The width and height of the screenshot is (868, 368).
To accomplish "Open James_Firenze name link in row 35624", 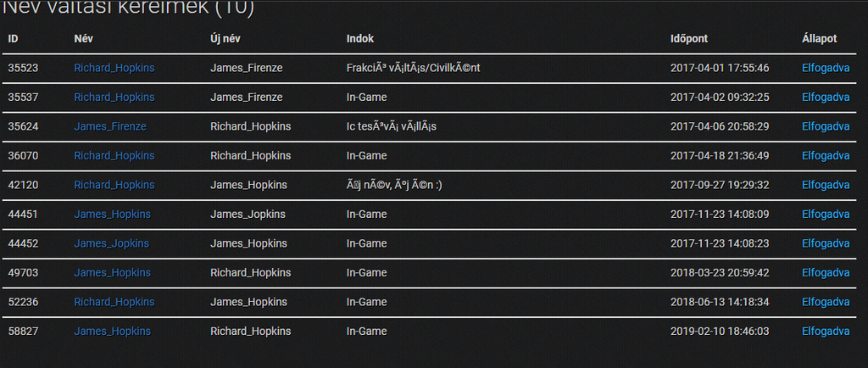I will point(110,126).
